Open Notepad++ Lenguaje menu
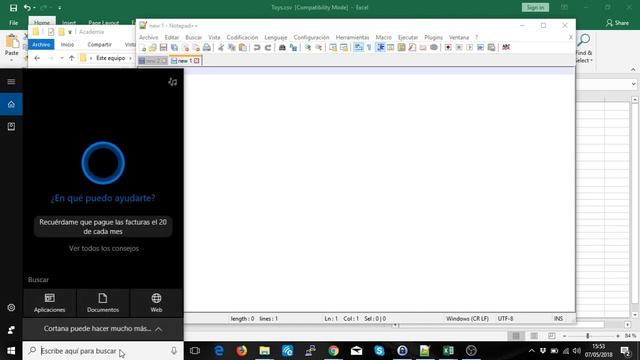Viewport: 640px width, 360px height. pos(276,37)
